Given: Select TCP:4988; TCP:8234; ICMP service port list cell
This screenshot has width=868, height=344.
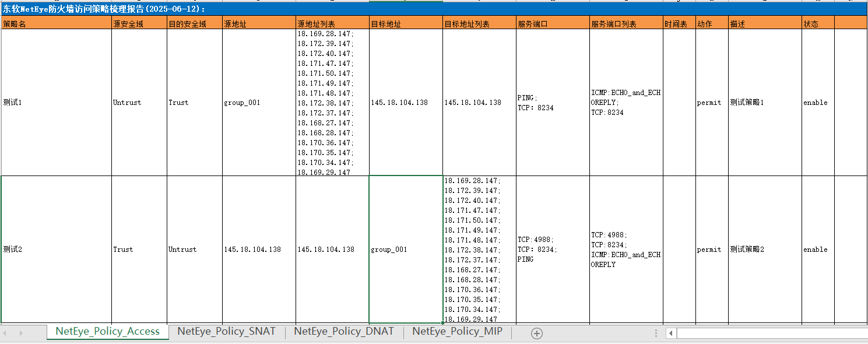Looking at the screenshot, I should pyautogui.click(x=626, y=250).
